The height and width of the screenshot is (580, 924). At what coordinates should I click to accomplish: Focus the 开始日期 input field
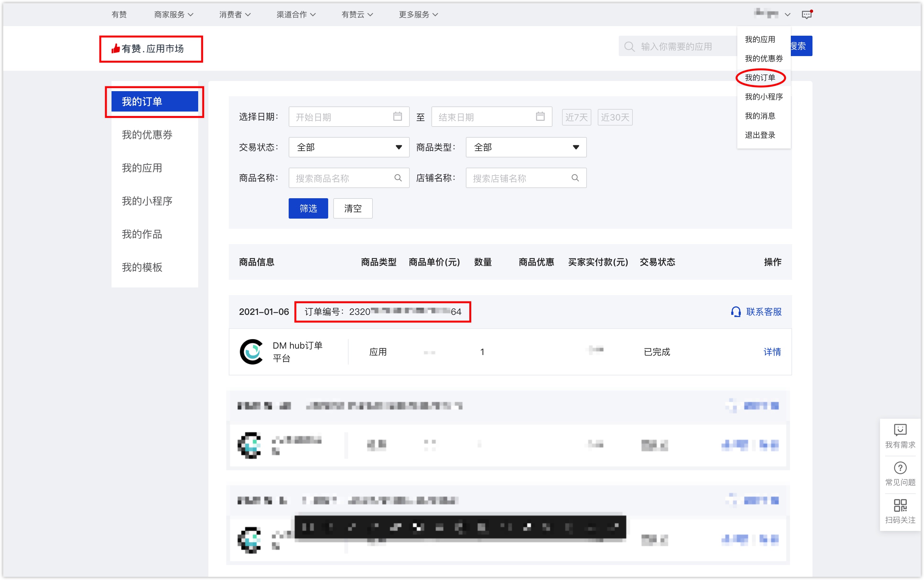[349, 117]
